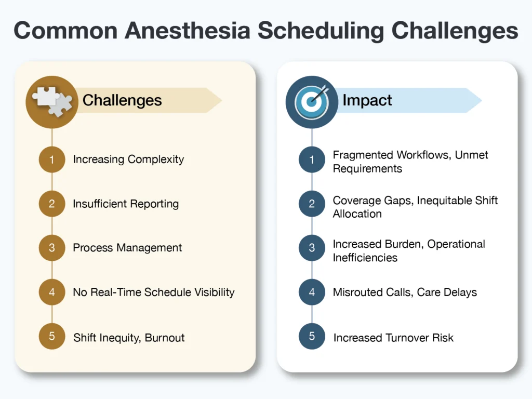
Task: Click the "Increased Turnover Risk" label
Action: click(x=393, y=338)
